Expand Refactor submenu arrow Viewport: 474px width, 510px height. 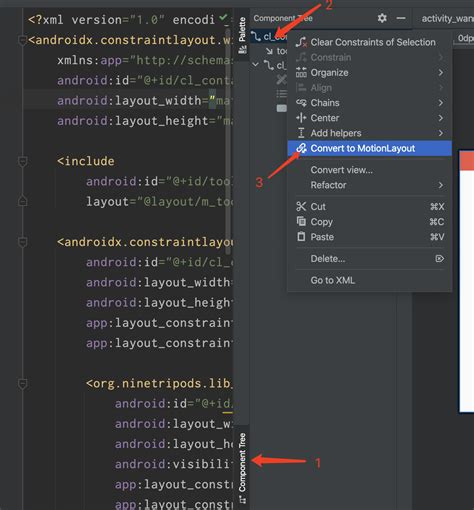click(x=441, y=185)
